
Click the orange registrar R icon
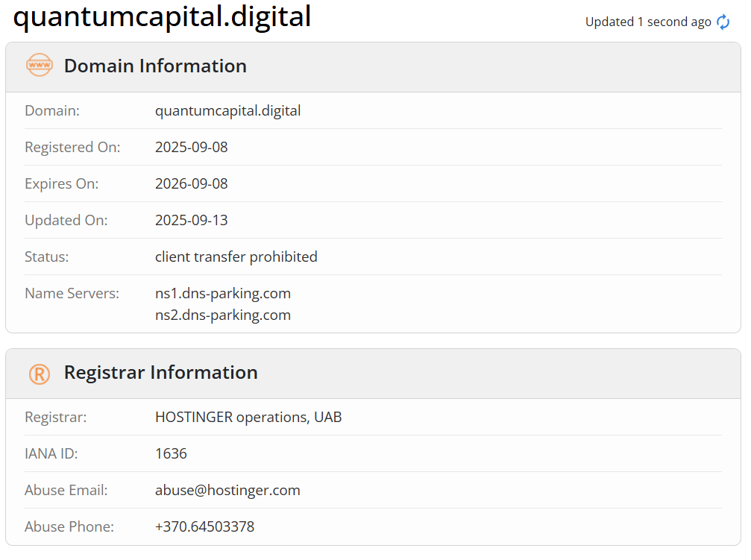click(40, 373)
